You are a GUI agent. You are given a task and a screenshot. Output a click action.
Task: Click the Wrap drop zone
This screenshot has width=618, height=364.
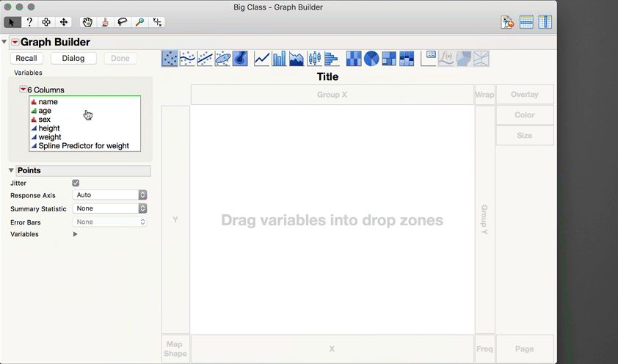click(484, 95)
